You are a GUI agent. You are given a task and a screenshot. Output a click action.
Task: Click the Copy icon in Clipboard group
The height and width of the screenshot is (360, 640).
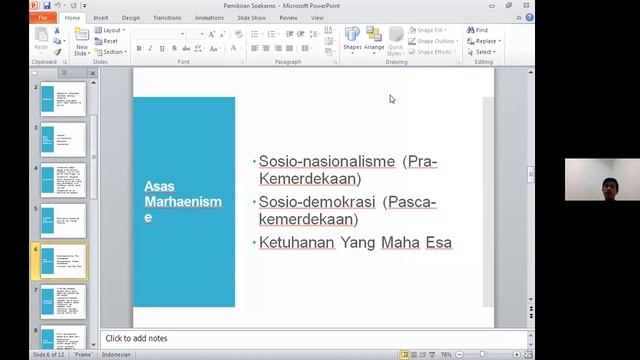(57, 41)
